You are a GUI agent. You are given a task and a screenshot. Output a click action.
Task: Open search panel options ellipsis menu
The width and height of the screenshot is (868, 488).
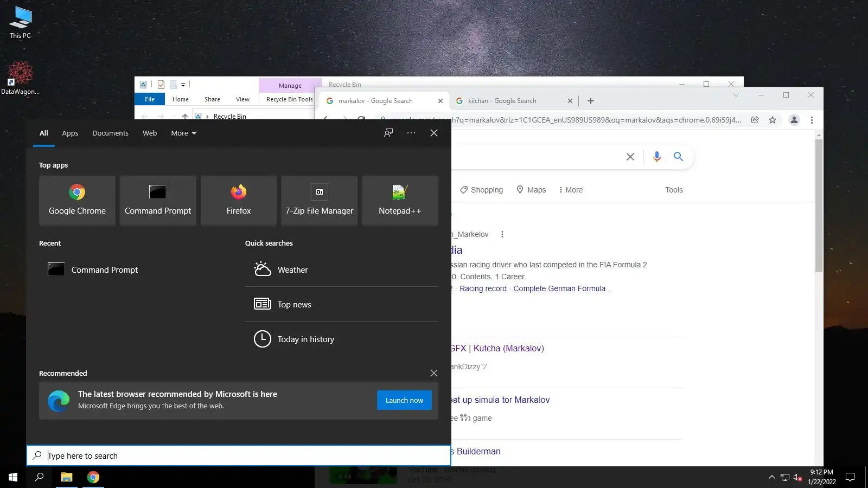(411, 133)
